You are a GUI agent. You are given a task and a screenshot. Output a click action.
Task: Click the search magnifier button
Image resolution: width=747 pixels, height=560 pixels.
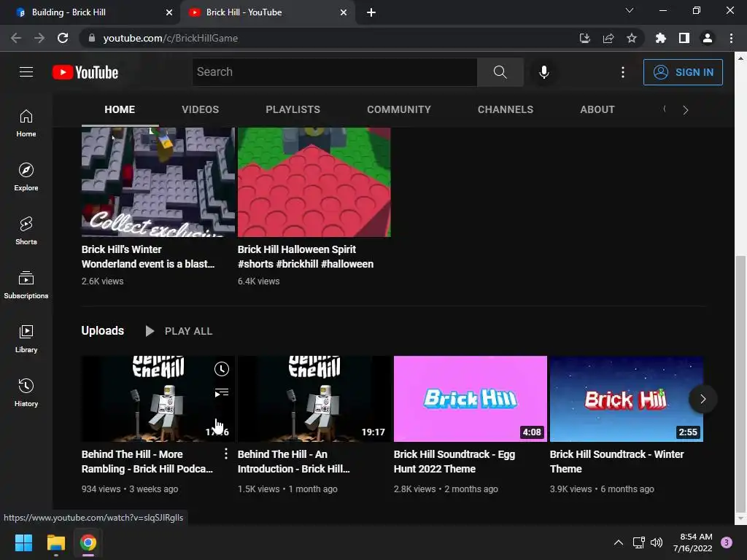500,72
